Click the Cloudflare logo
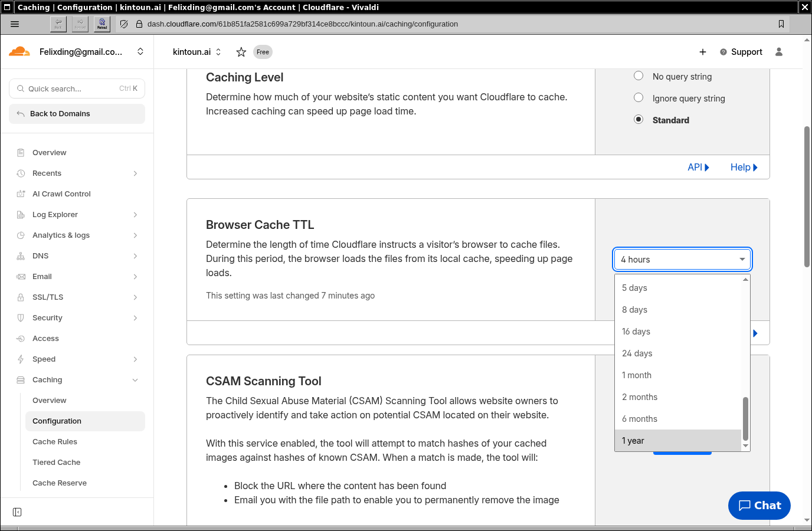This screenshot has width=812, height=531. click(18, 51)
